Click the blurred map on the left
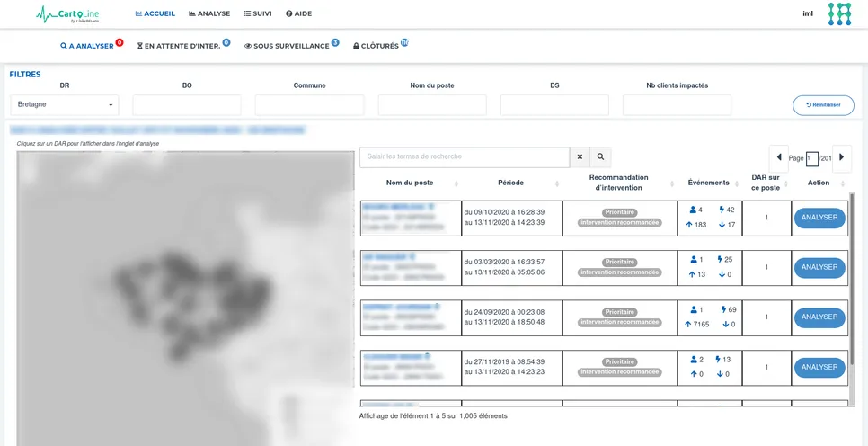 (185, 298)
